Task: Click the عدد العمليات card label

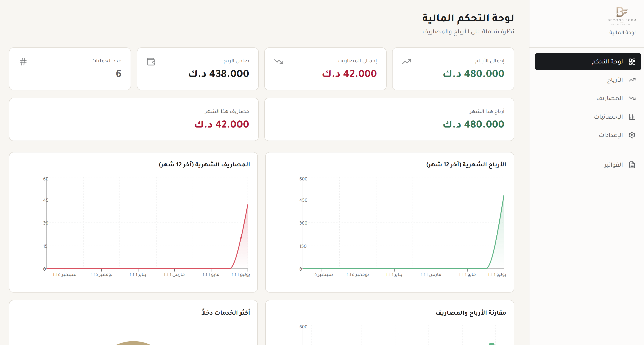Action: (106, 61)
